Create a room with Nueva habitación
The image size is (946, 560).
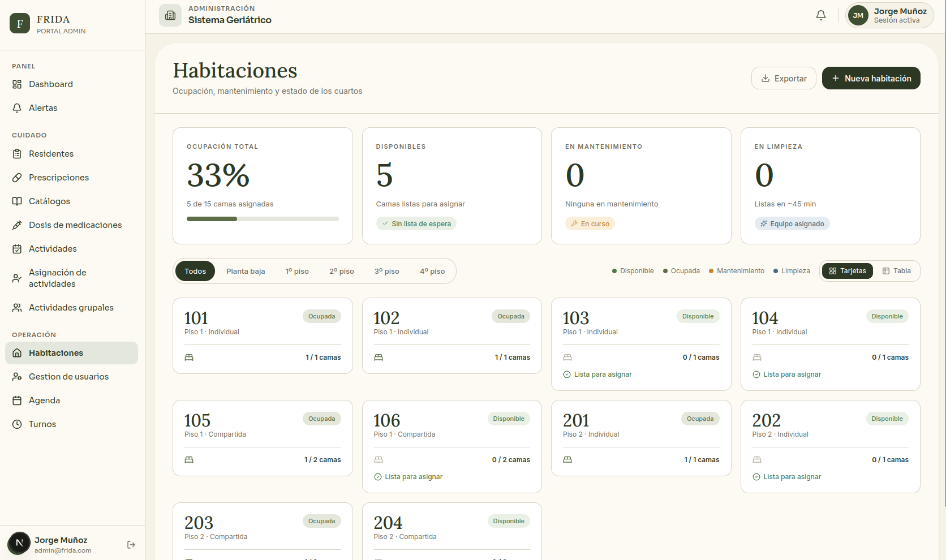point(871,78)
